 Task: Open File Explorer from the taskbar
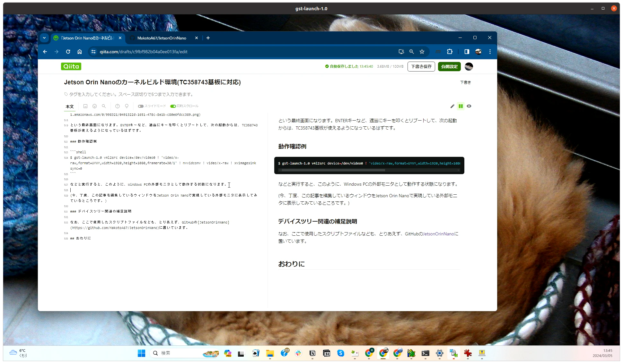[270, 353]
